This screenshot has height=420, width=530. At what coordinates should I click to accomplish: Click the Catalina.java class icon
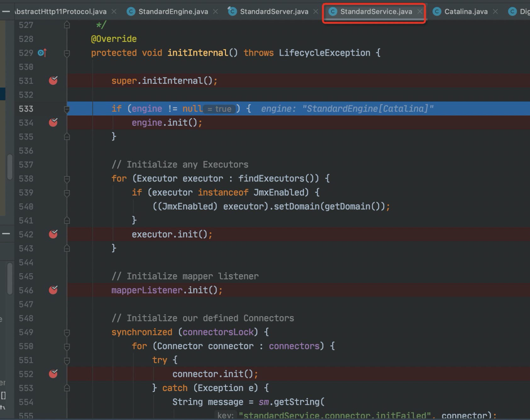[437, 12]
